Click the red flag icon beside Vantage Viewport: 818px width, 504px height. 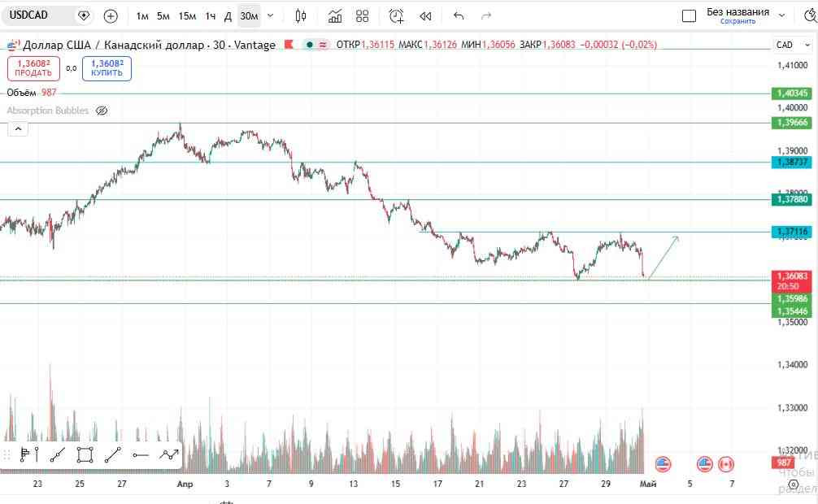click(x=289, y=45)
